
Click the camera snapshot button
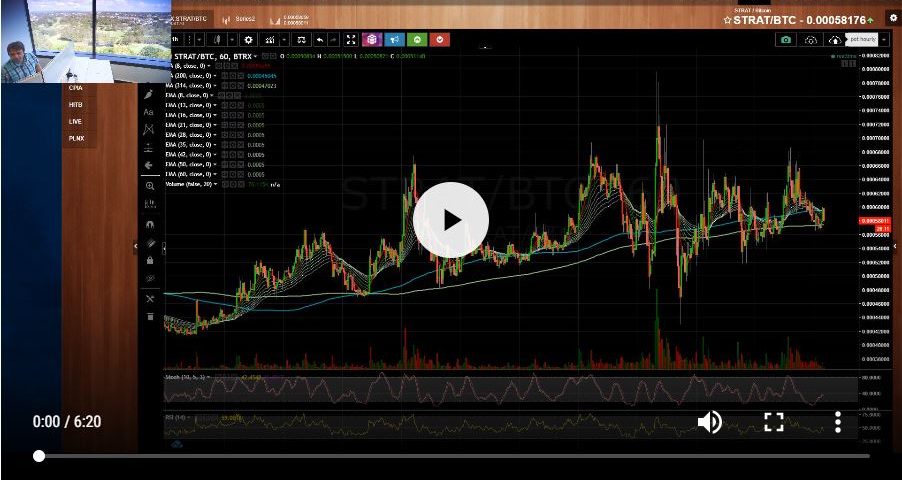click(786, 40)
